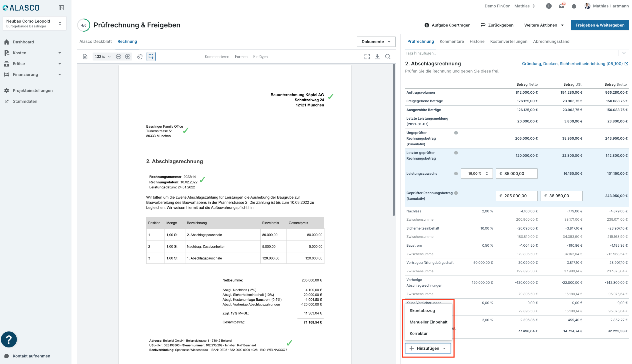Open the notifications bell

click(574, 6)
